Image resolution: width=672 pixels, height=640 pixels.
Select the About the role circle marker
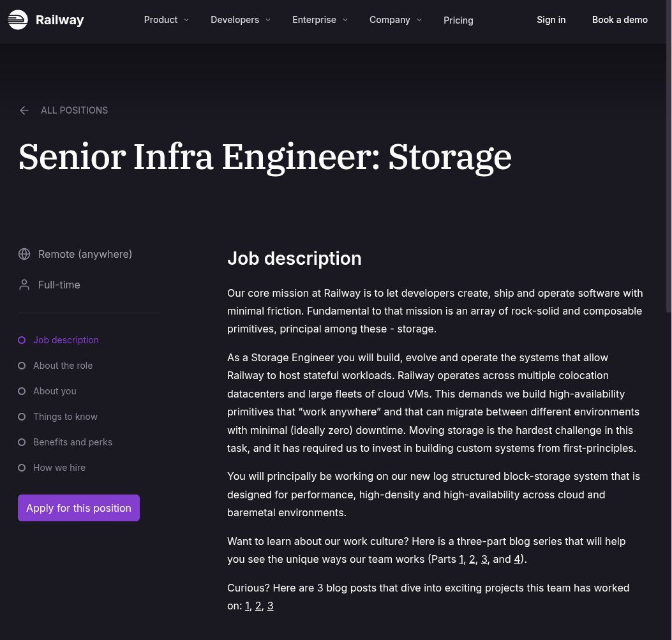tap(22, 366)
